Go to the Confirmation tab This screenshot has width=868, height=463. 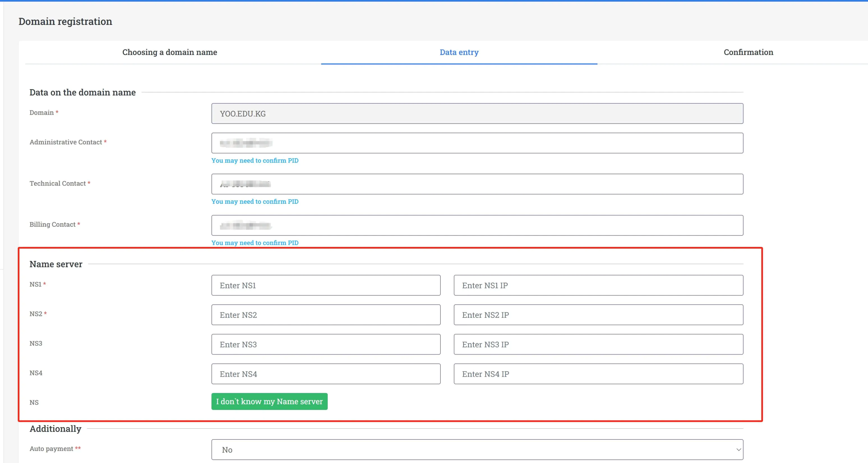748,52
